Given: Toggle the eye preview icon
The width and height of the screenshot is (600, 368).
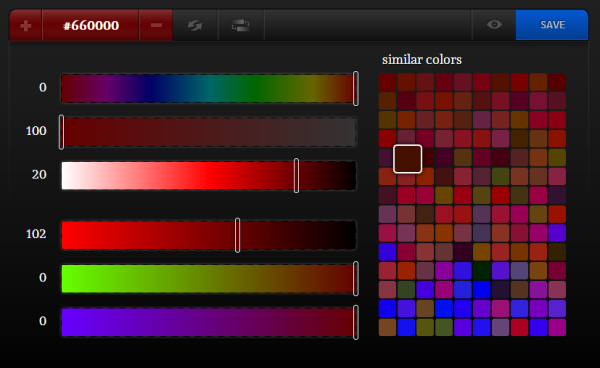Looking at the screenshot, I should 494,25.
